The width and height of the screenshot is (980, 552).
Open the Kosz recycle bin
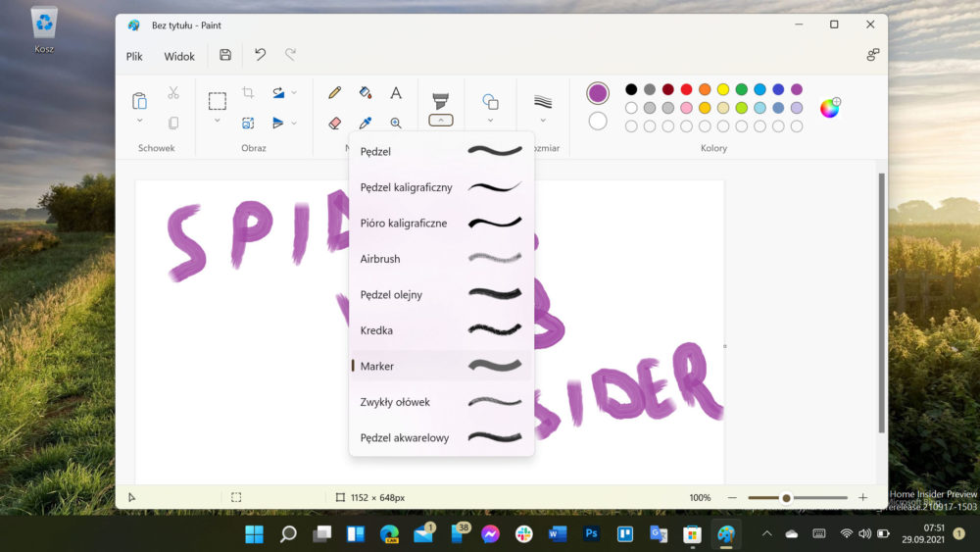pos(44,30)
